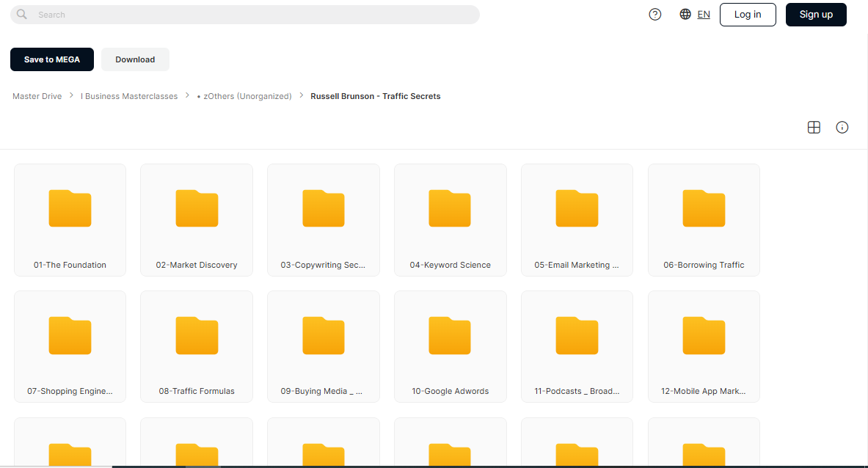Click the Log in button

748,15
